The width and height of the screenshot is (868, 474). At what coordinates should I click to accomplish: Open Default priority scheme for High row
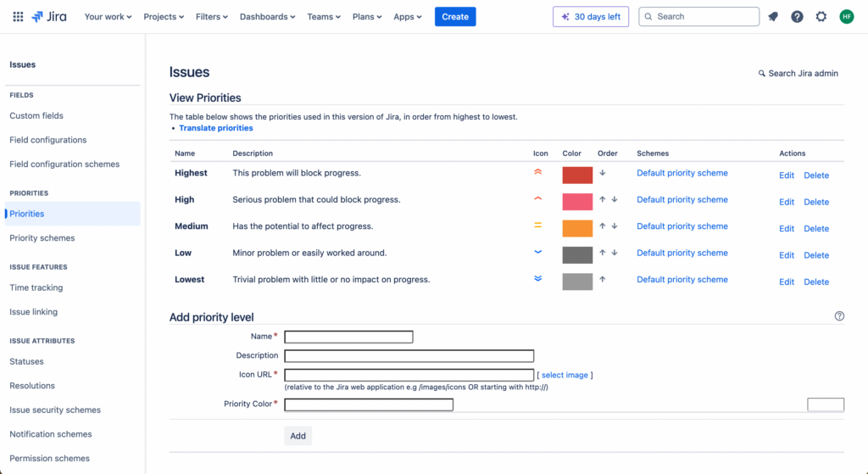[x=682, y=199]
